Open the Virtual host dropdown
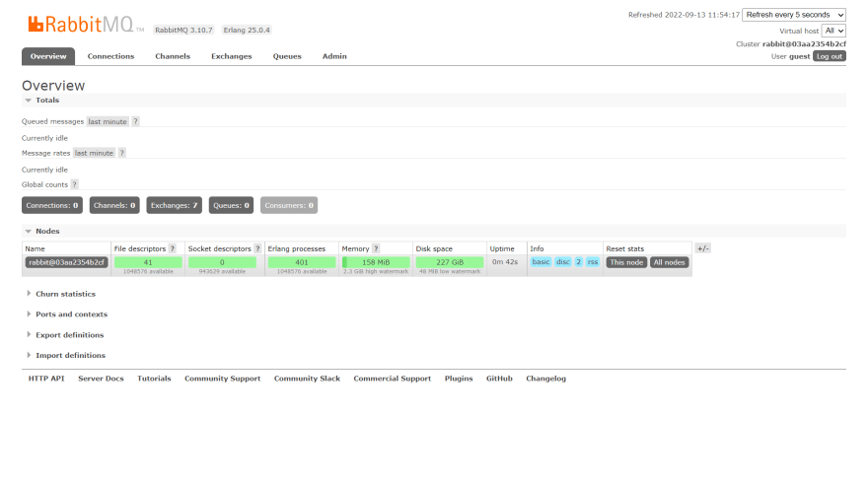The width and height of the screenshot is (868, 488). (833, 31)
